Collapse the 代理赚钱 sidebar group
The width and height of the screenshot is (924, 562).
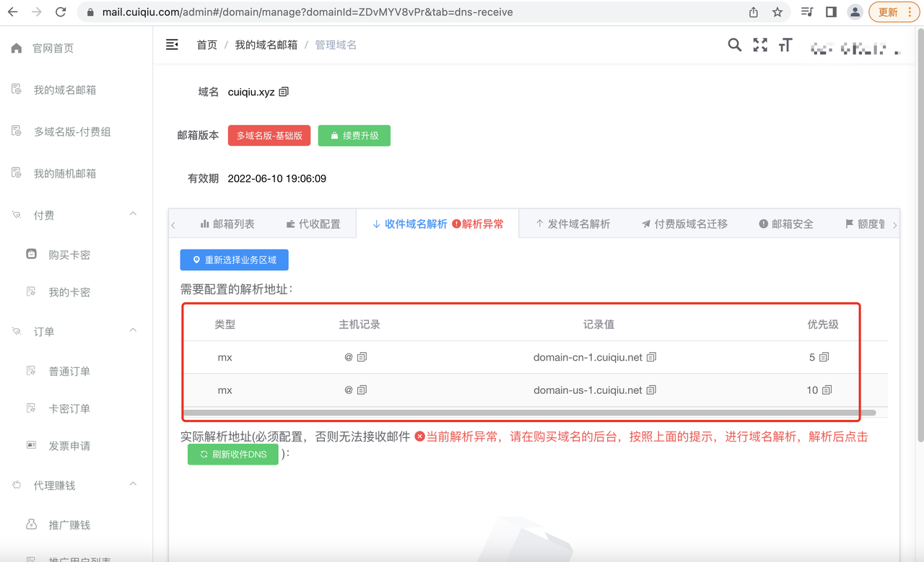tap(76, 486)
